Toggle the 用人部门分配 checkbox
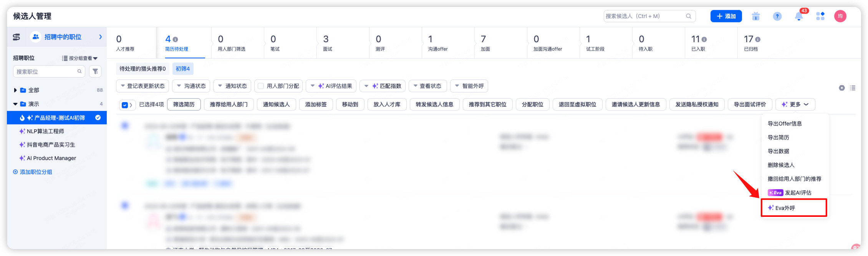Viewport: 868px width, 256px height. pyautogui.click(x=261, y=86)
